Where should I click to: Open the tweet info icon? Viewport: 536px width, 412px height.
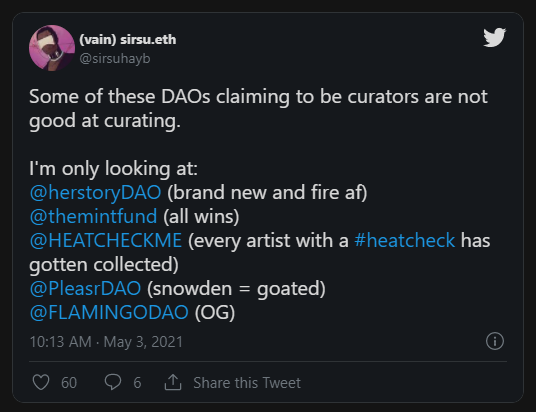pos(495,341)
